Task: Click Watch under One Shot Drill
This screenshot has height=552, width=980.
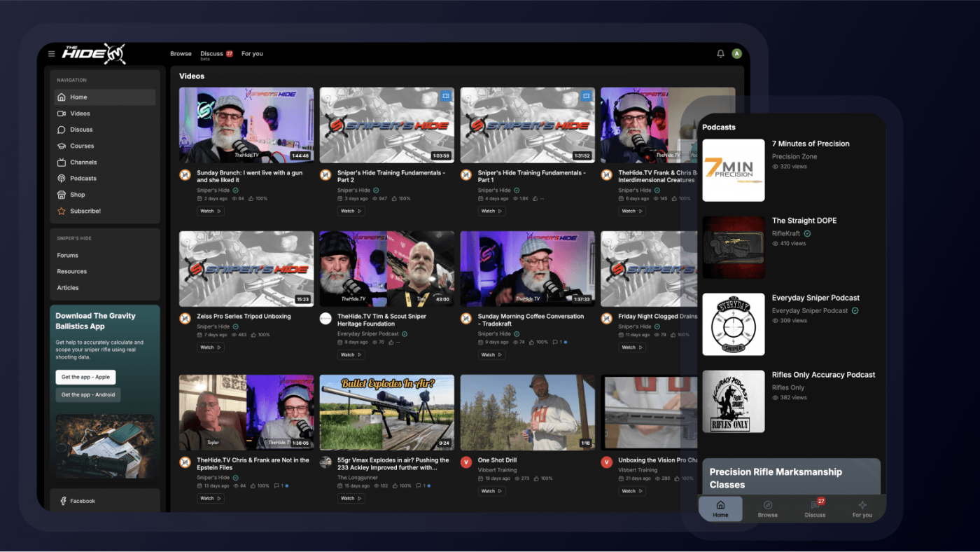Action: (x=492, y=491)
